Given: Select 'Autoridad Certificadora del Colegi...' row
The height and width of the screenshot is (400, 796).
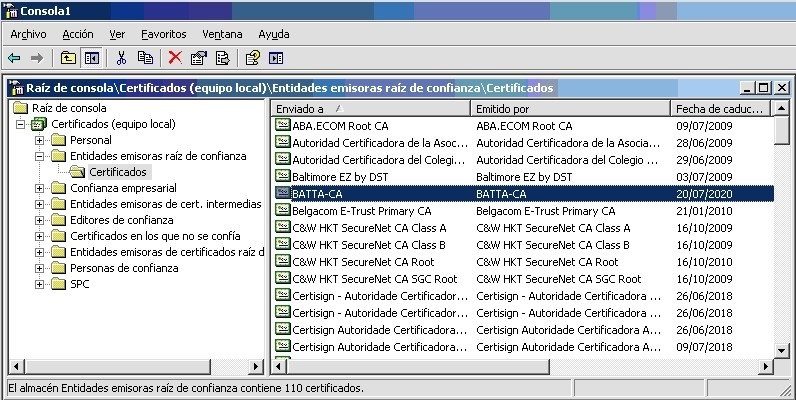Looking at the screenshot, I should click(x=523, y=159).
